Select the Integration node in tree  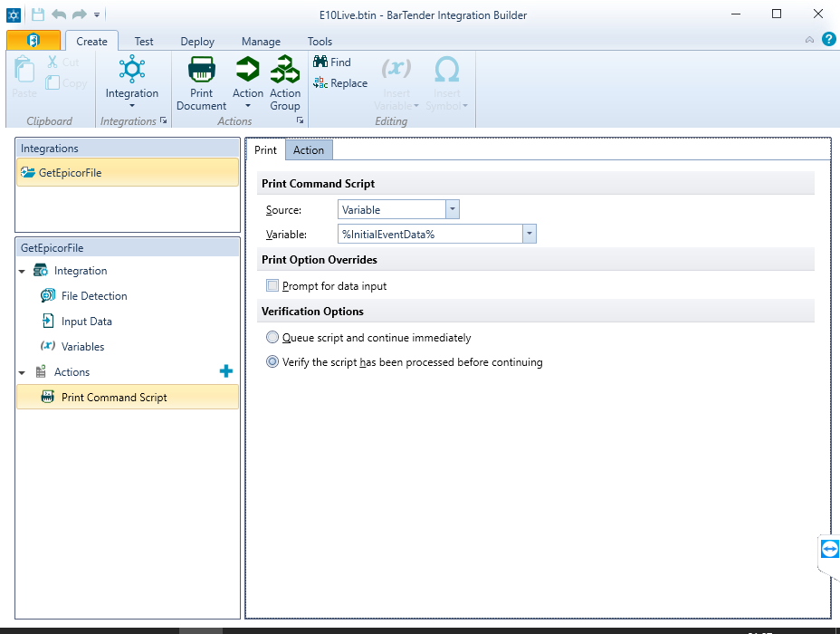tap(81, 271)
